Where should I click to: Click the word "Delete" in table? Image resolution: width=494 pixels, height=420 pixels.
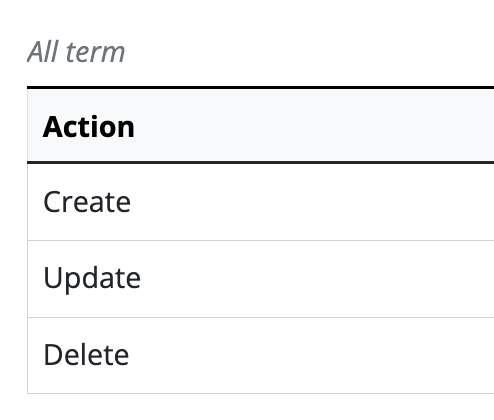coord(86,355)
